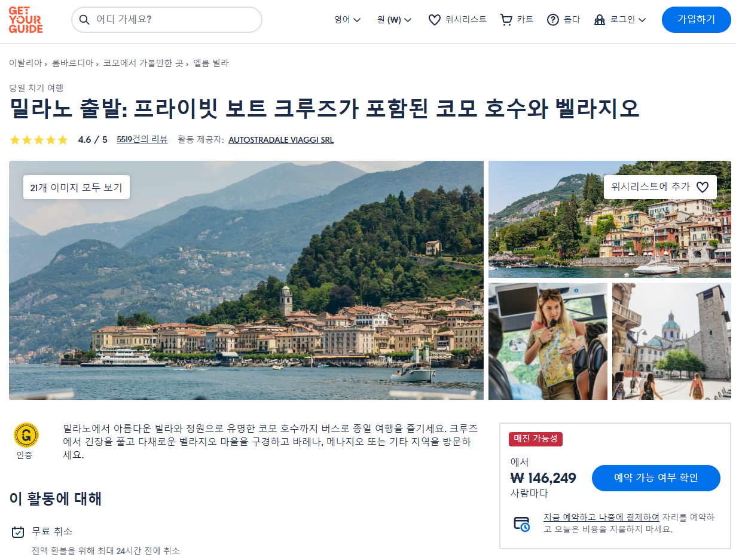The image size is (736, 560).
Task: Click the search magnifier icon
Action: tap(84, 20)
